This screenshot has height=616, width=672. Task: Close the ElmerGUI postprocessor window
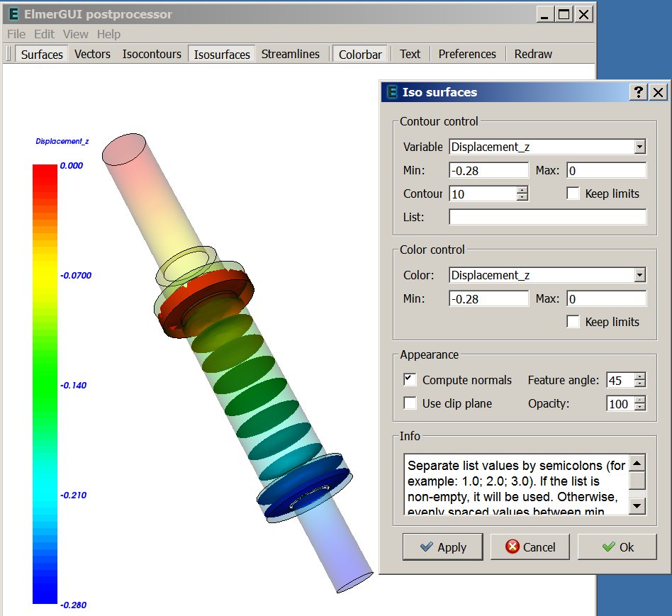click(x=583, y=15)
